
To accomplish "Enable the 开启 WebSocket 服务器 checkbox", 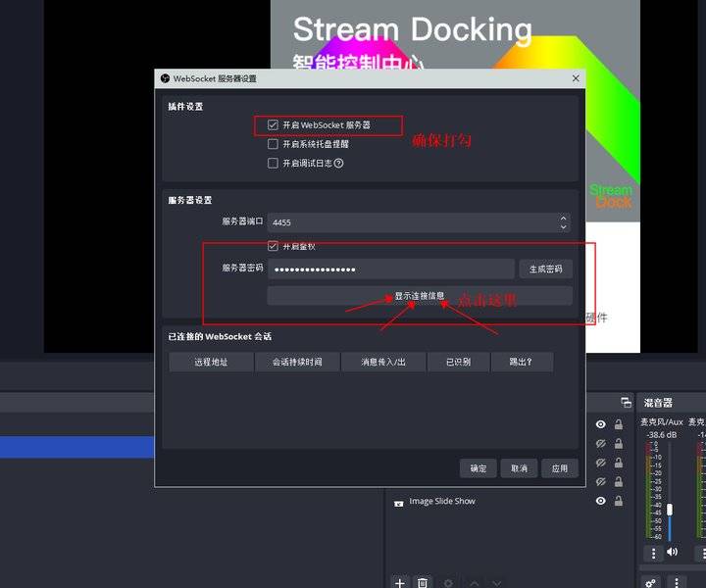I will point(273,125).
